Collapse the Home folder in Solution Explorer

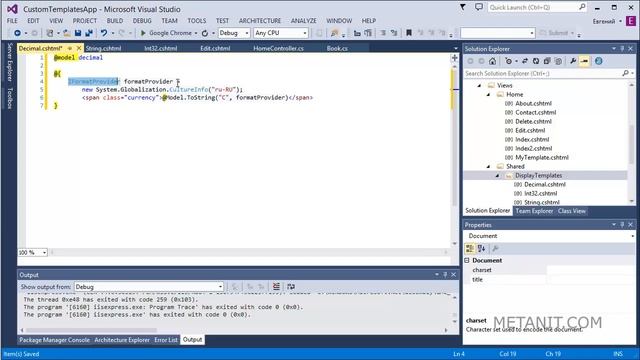(489, 94)
